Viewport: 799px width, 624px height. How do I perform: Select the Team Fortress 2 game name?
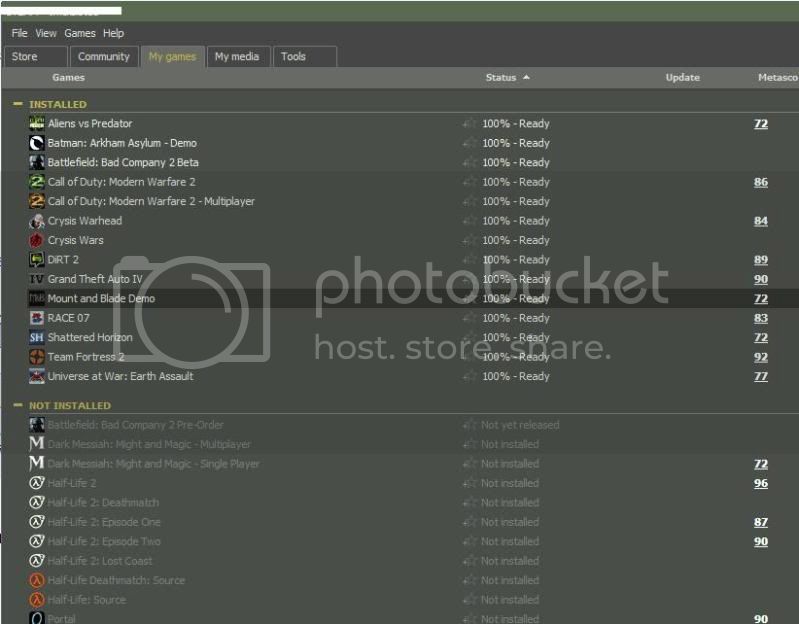[x=86, y=357]
